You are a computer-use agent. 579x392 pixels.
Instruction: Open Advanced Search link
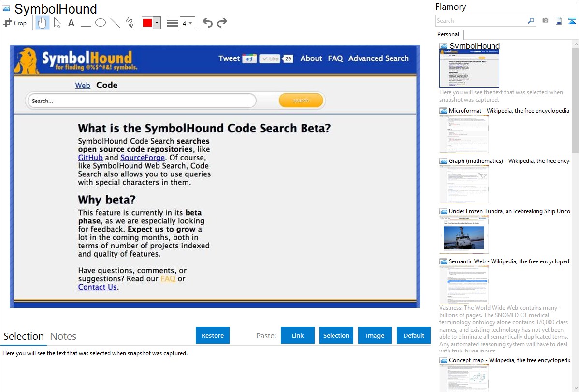click(x=378, y=58)
